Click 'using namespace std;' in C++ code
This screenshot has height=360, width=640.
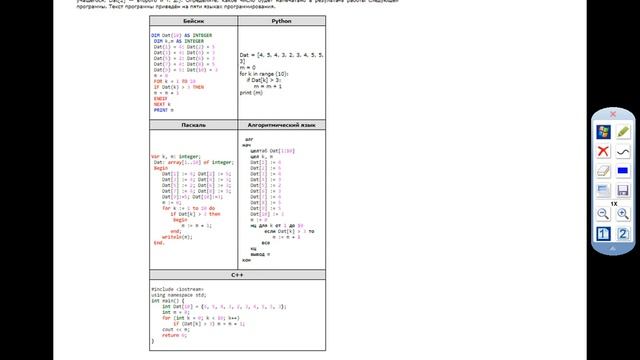tap(179, 295)
